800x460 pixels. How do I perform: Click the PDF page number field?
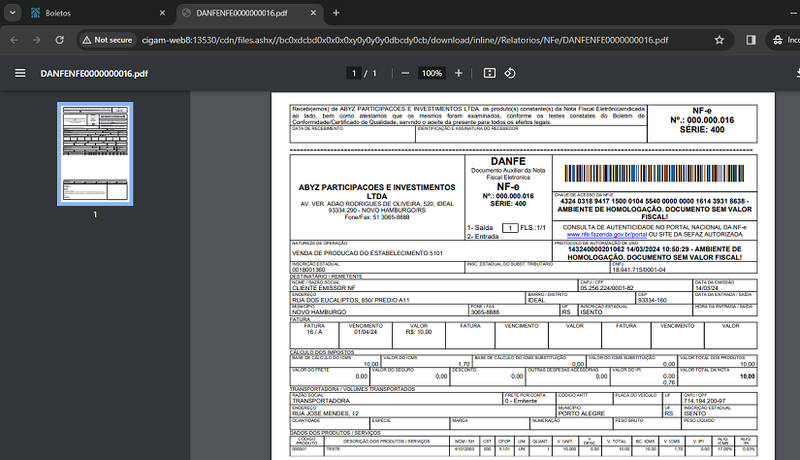click(x=354, y=73)
